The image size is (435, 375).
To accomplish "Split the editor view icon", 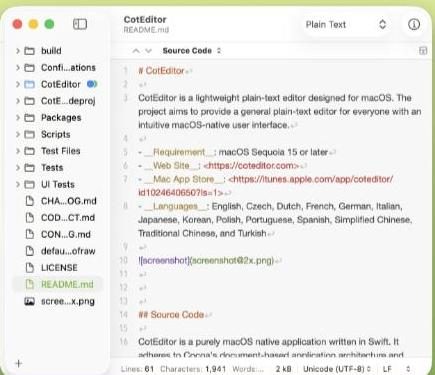I will [x=423, y=51].
